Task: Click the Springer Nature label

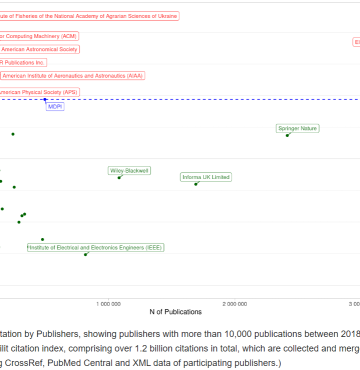Action: (x=298, y=128)
